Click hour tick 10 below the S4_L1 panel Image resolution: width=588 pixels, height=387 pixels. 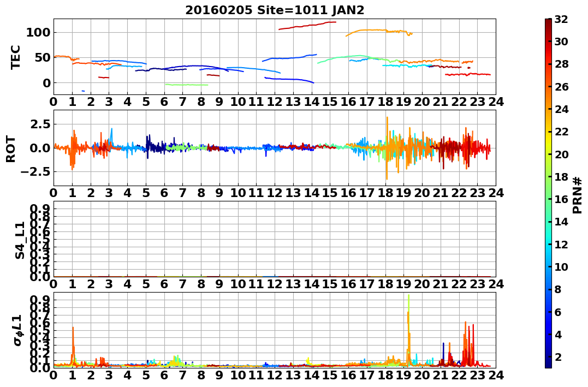click(238, 284)
